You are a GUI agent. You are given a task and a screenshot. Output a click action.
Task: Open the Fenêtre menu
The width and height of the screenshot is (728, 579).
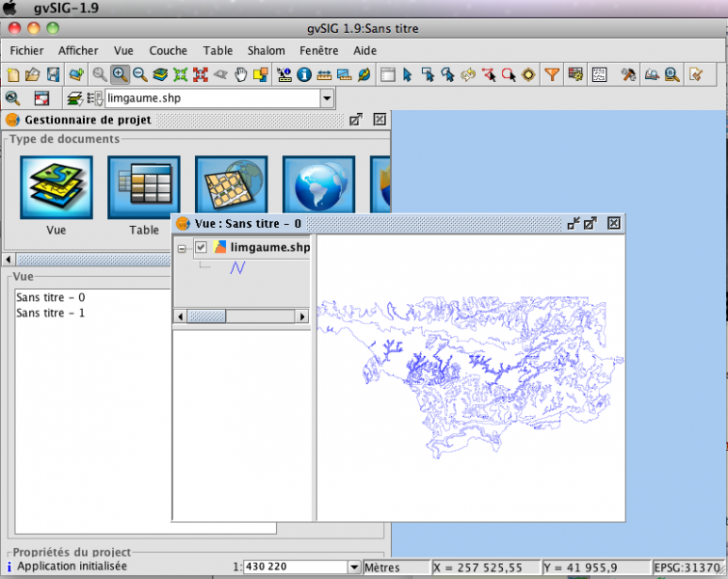(x=319, y=50)
